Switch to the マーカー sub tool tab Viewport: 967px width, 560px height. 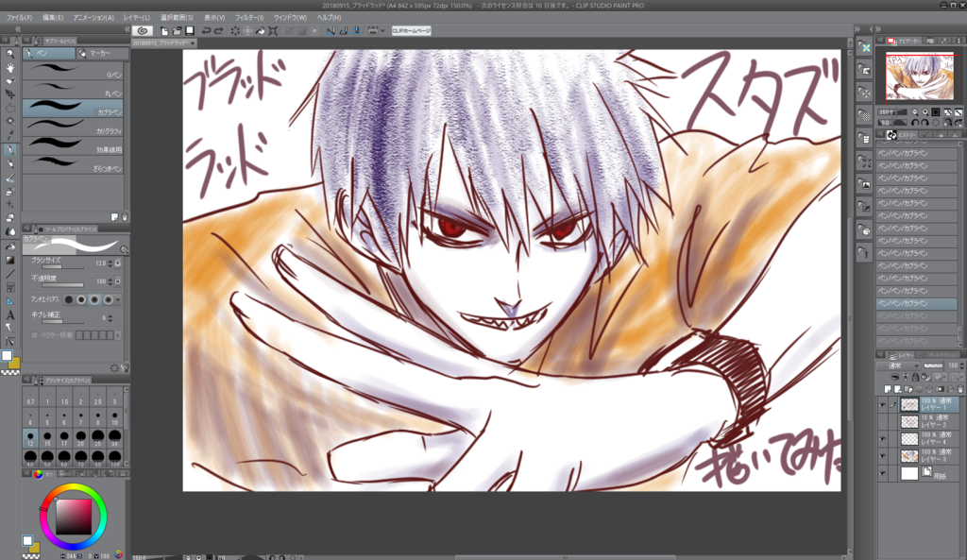(102, 54)
